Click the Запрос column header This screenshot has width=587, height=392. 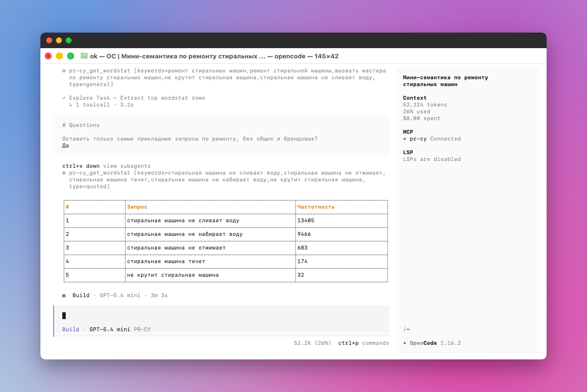coord(137,207)
